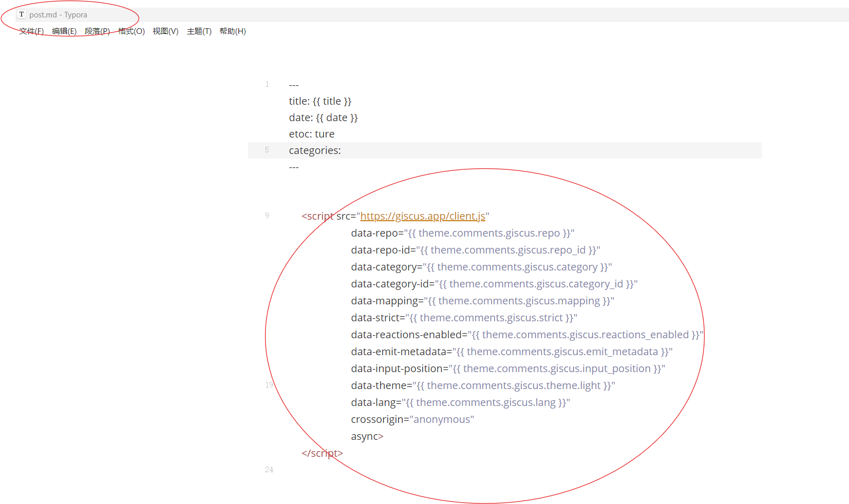The height and width of the screenshot is (504, 849).
Task: Open the 视图(V) menu
Action: click(x=165, y=31)
